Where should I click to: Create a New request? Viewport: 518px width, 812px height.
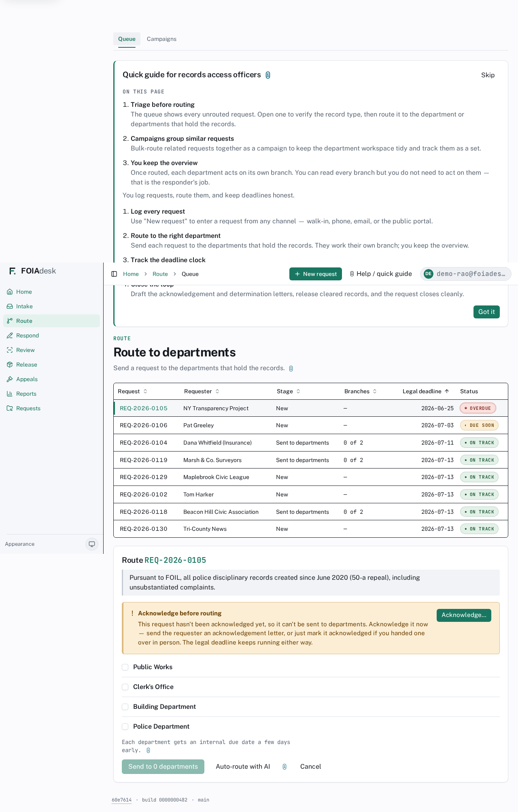316,274
